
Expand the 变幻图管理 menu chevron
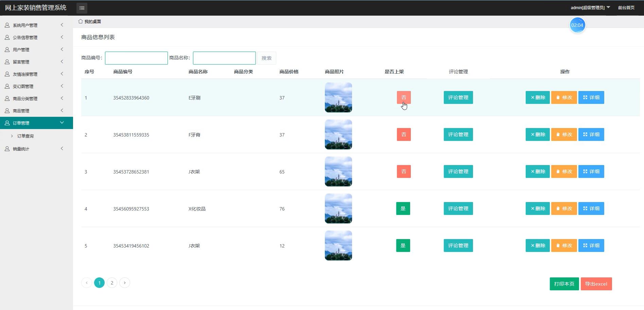click(x=62, y=86)
